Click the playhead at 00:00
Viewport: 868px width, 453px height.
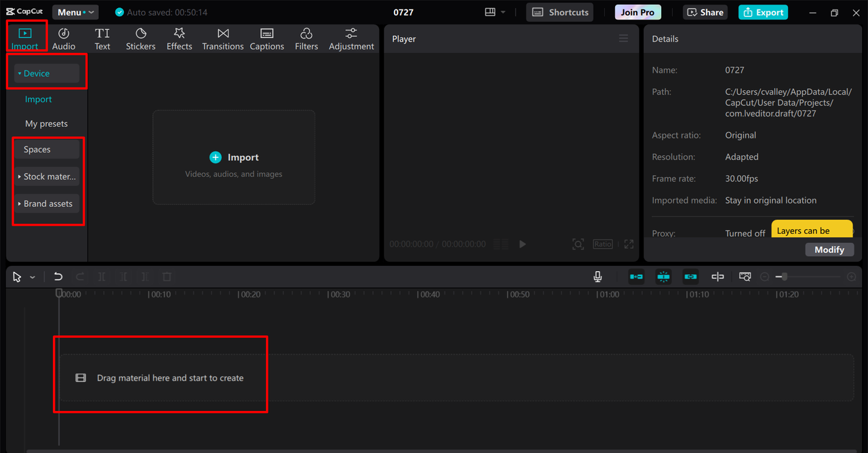[59, 293]
